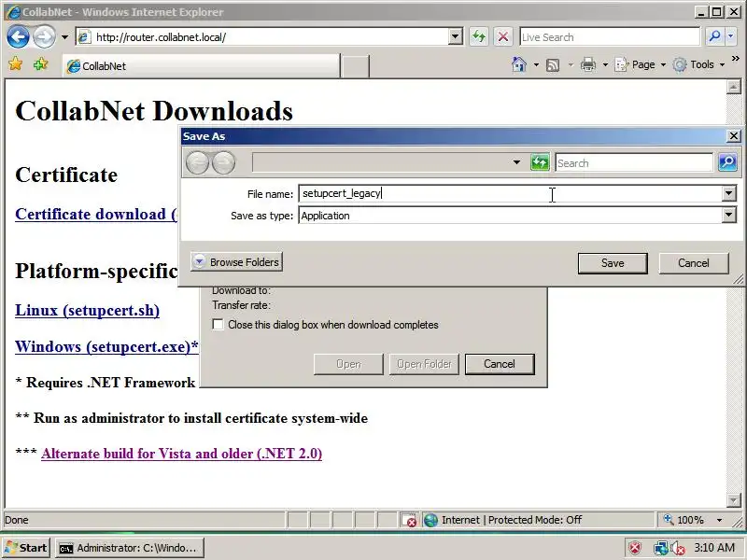Open Alternate build for Vista and older link
This screenshot has width=747, height=560.
coord(181,454)
